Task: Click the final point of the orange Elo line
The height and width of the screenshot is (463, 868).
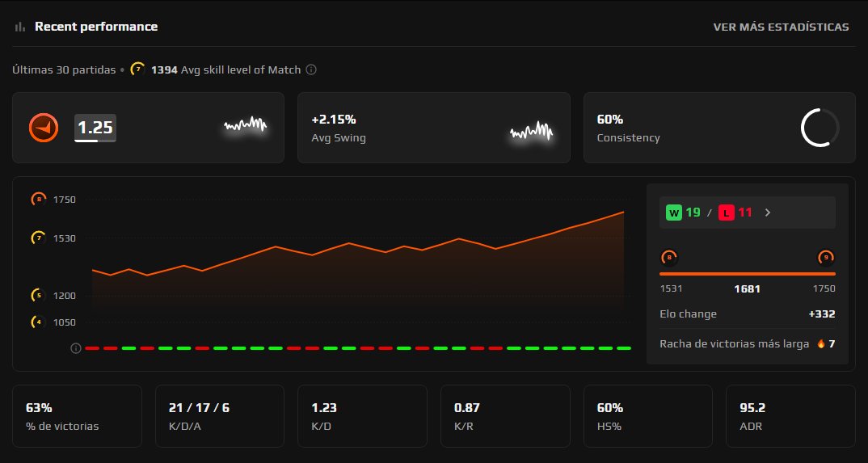Action: (x=624, y=212)
